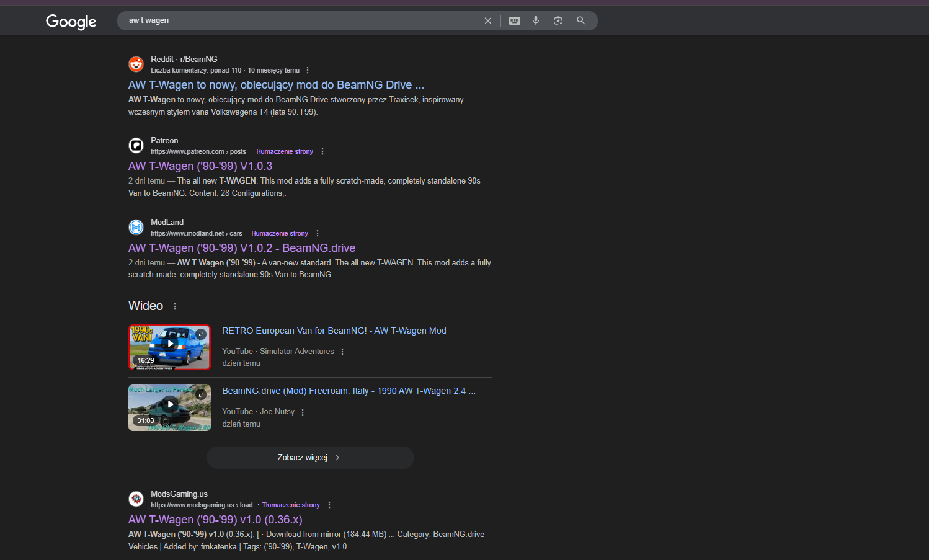Translate the Patreon page via 'Tłumaczenie strony'
The width and height of the screenshot is (929, 560).
(x=284, y=151)
